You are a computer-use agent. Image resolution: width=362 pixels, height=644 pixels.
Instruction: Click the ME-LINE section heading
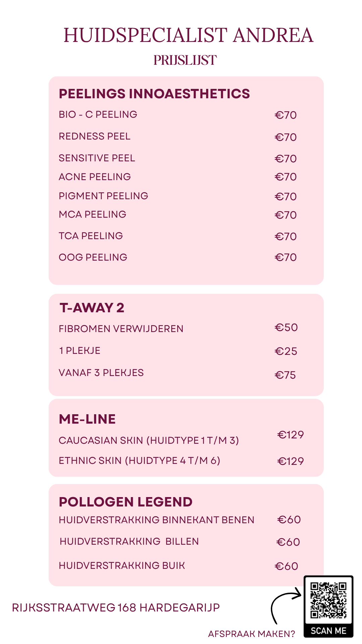point(87,419)
